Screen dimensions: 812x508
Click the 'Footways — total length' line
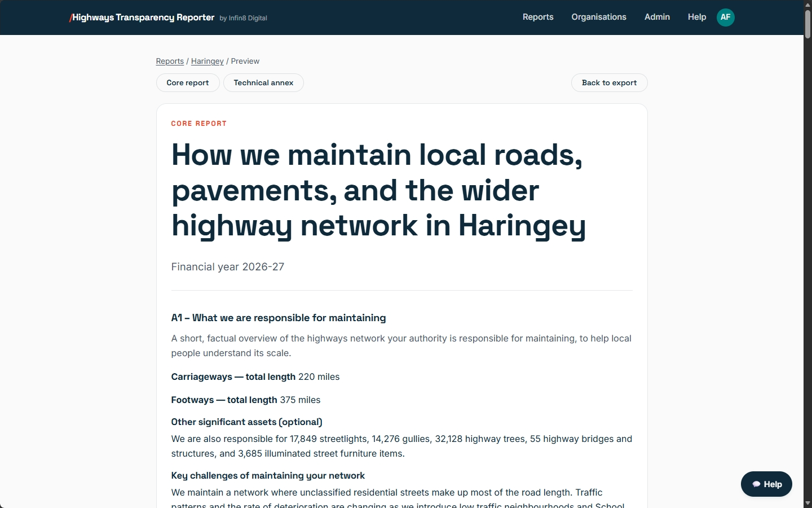click(x=246, y=400)
